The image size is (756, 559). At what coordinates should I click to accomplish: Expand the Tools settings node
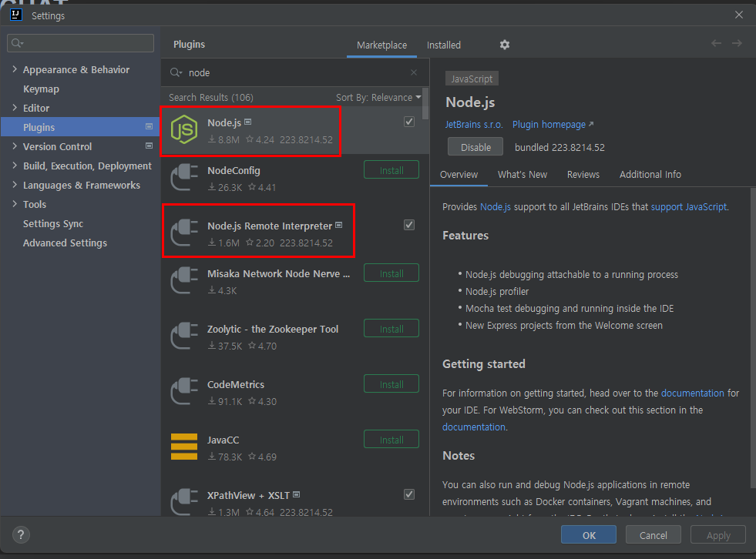point(15,204)
